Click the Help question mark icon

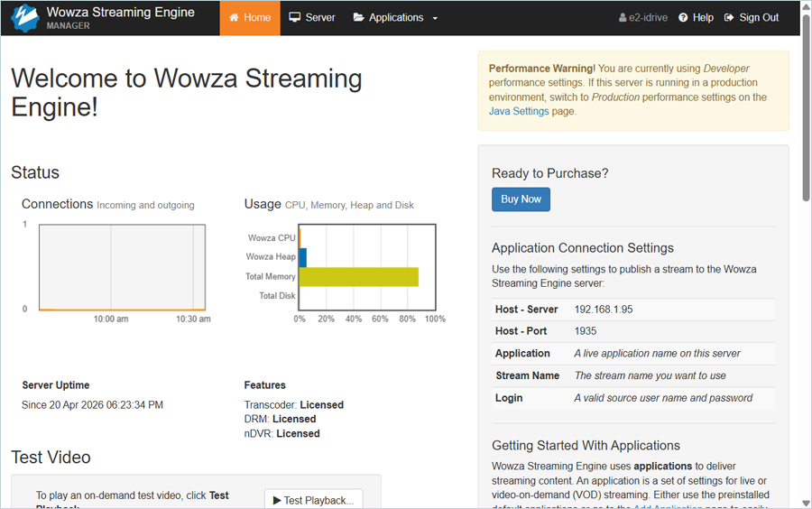click(683, 18)
